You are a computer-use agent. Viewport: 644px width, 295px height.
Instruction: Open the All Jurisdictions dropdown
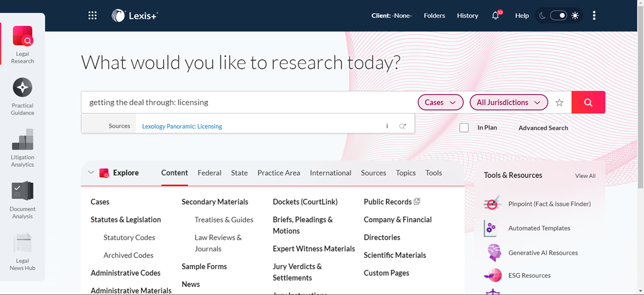click(508, 103)
